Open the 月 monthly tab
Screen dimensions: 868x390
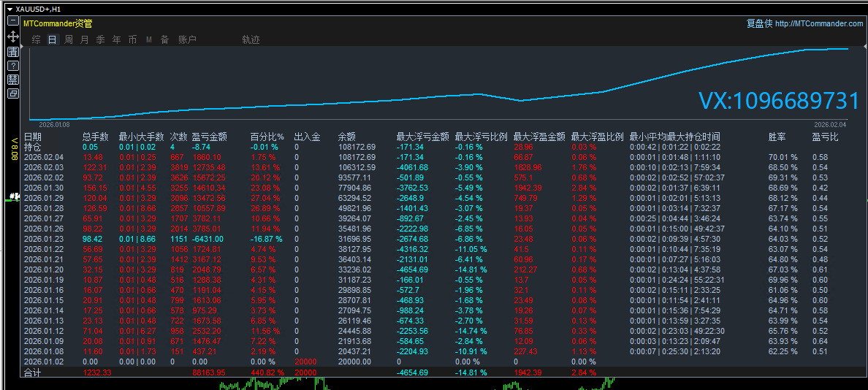click(x=84, y=40)
